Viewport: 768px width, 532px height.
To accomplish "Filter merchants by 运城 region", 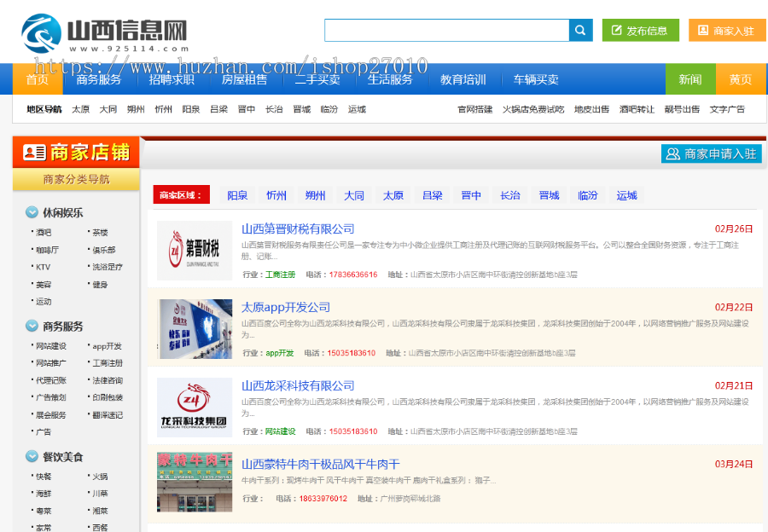I will (x=627, y=195).
